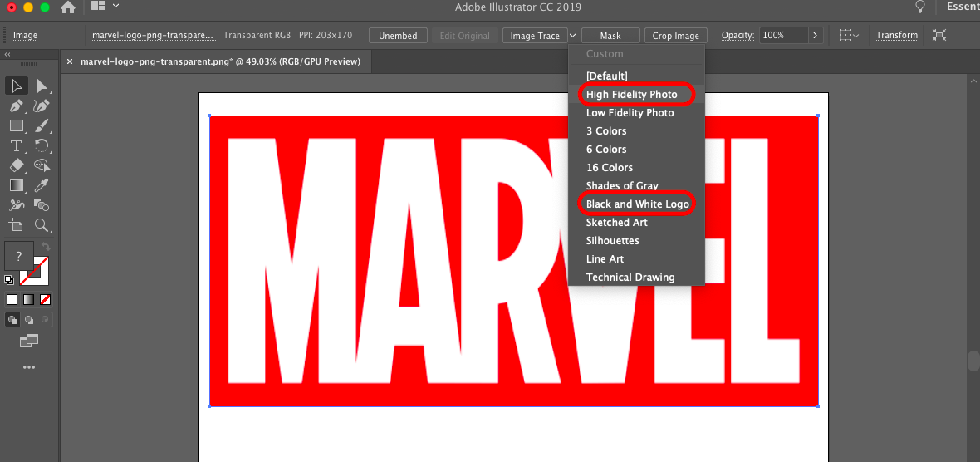The image size is (980, 462).
Task: Enable Draw Behind mode
Action: click(29, 320)
